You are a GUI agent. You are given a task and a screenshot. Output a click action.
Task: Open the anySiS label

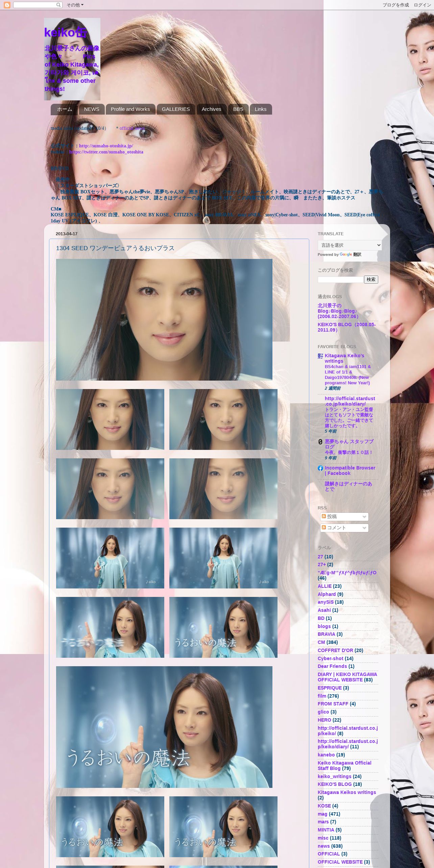325,602
